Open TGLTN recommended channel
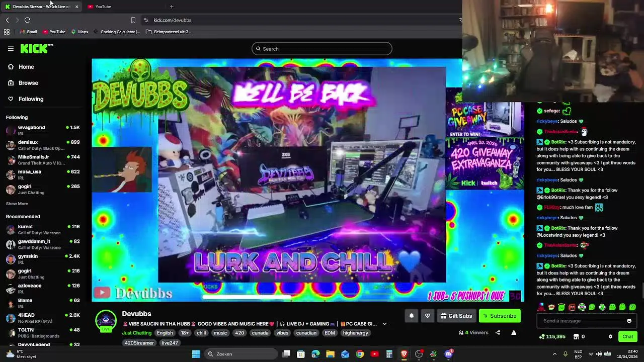644x362 pixels. (x=43, y=333)
